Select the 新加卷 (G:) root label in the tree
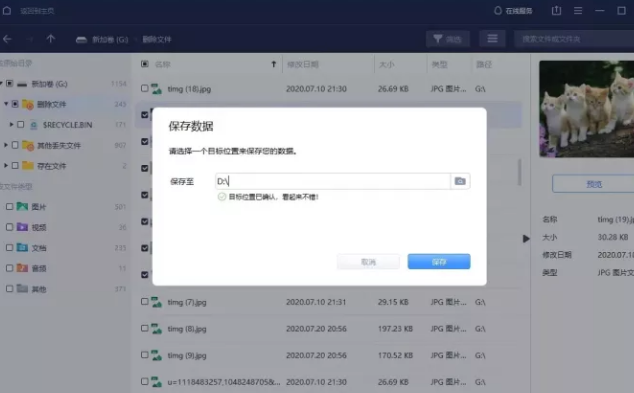This screenshot has width=634, height=393. pyautogui.click(x=49, y=84)
